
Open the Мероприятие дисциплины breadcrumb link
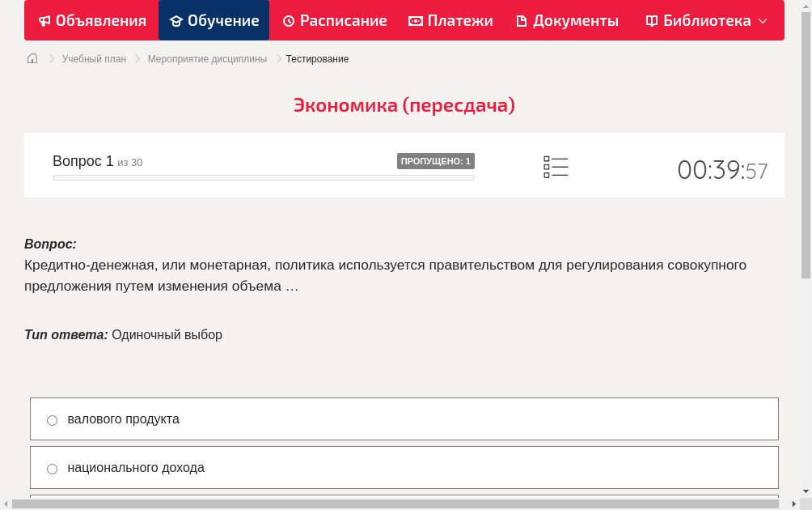pos(207,58)
